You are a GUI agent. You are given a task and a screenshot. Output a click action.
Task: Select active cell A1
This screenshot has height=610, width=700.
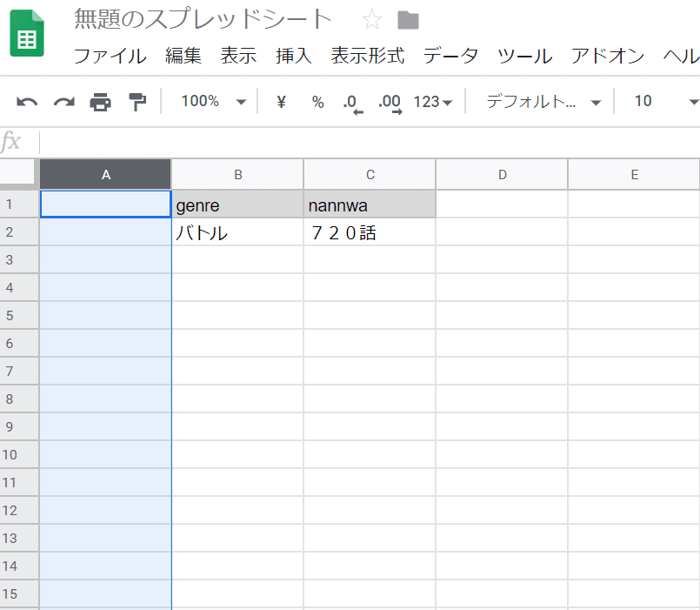click(x=106, y=204)
